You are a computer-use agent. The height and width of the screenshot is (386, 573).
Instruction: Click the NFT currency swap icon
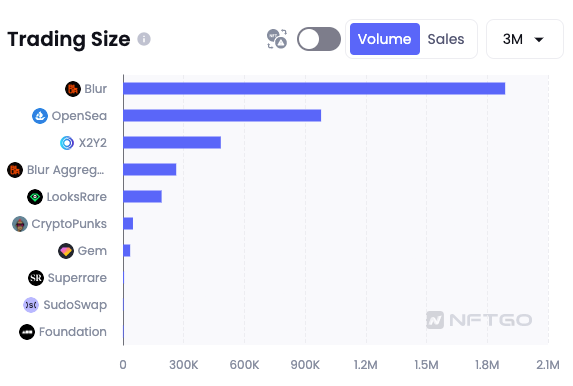(277, 39)
